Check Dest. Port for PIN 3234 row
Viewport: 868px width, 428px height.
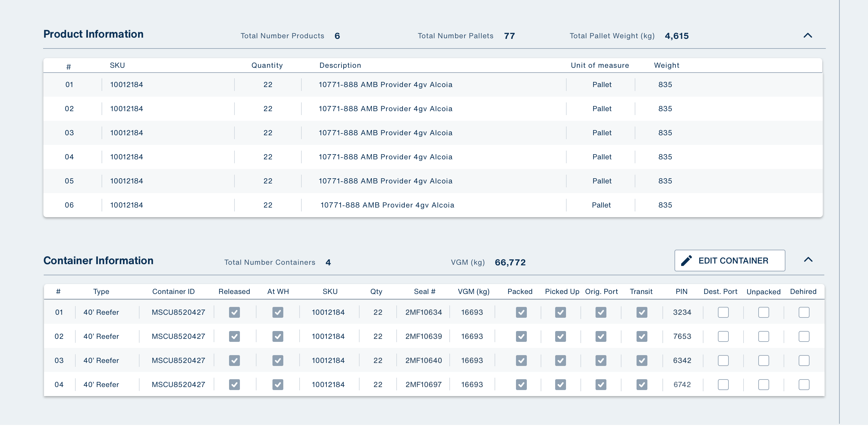723,312
